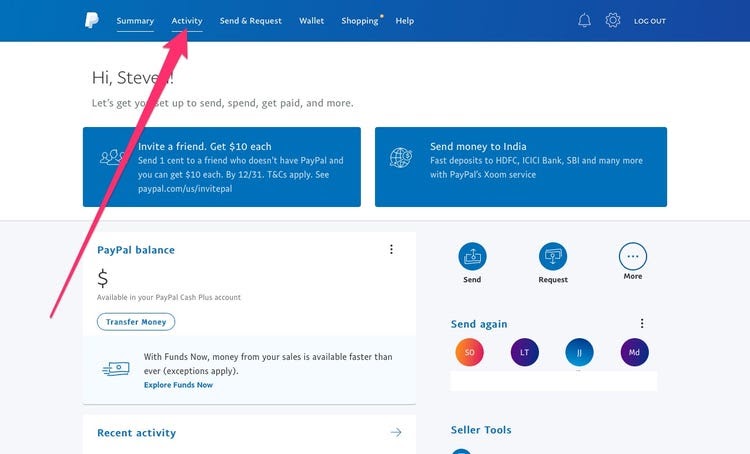Select the Md contact avatar
The image size is (750, 454).
point(634,352)
